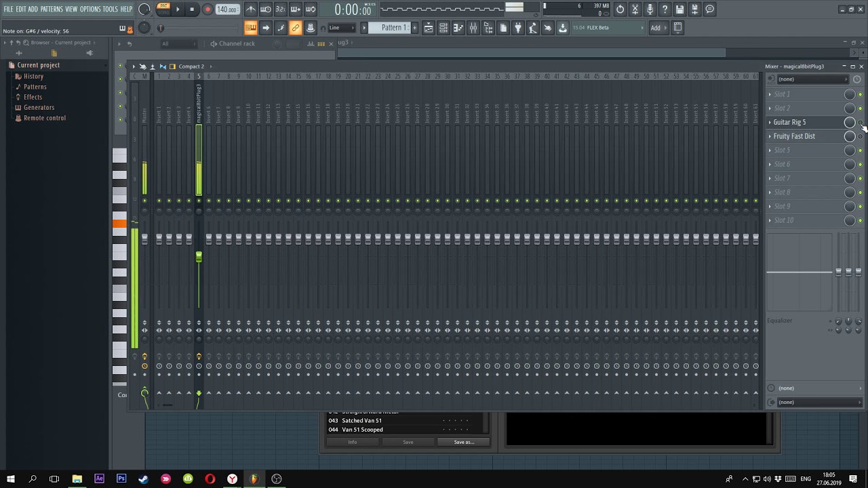Open the mixer input (none) dropdown at top

point(812,79)
